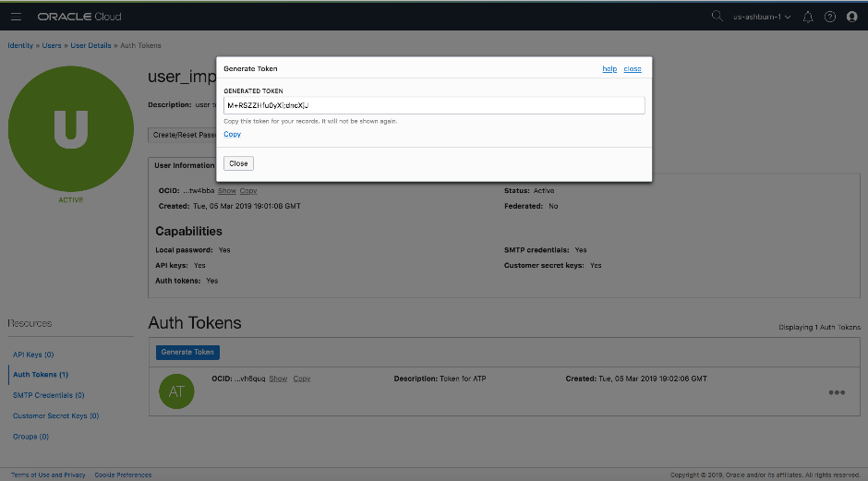Open Customer Secret Keys (0) resource
The width and height of the screenshot is (868, 481).
pos(56,415)
